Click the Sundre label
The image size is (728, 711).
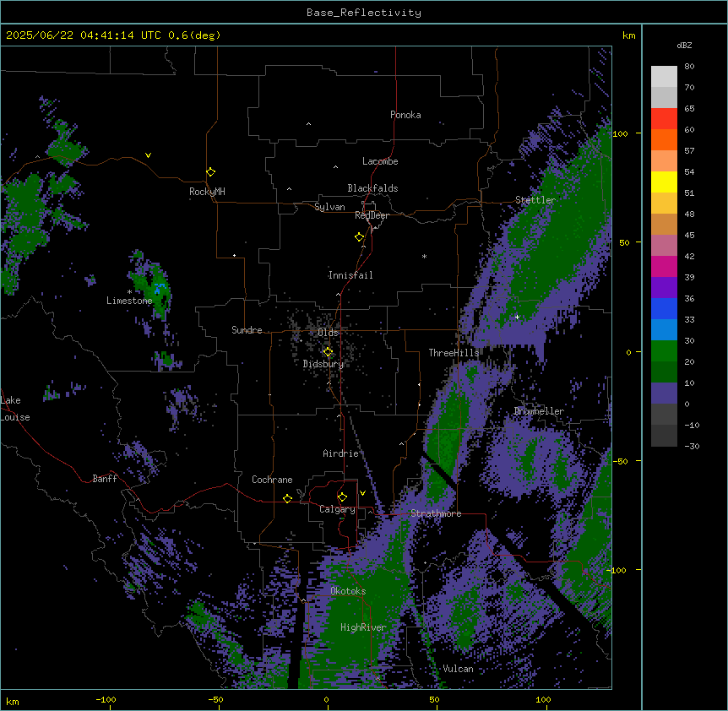(247, 330)
